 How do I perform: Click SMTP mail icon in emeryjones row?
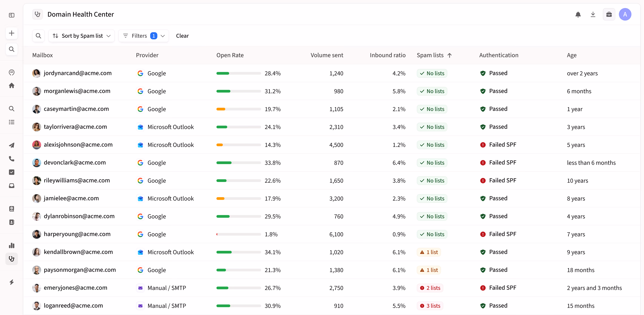[141, 288]
